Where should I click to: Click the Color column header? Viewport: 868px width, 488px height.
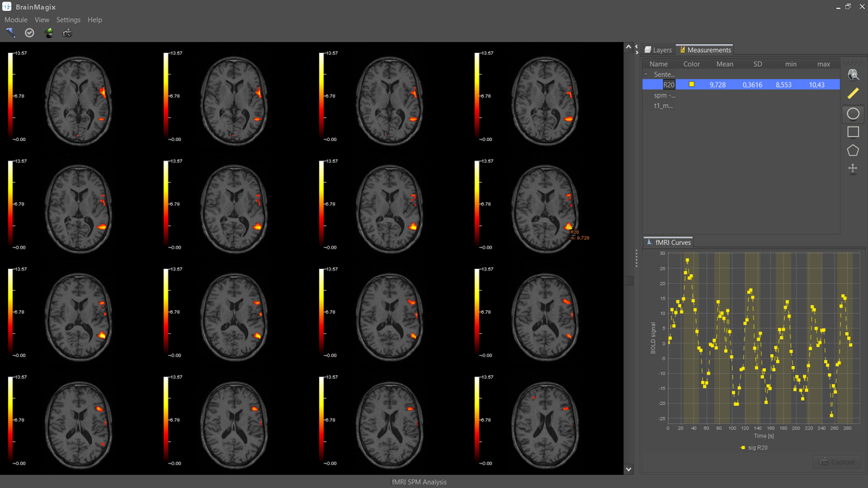tap(692, 64)
